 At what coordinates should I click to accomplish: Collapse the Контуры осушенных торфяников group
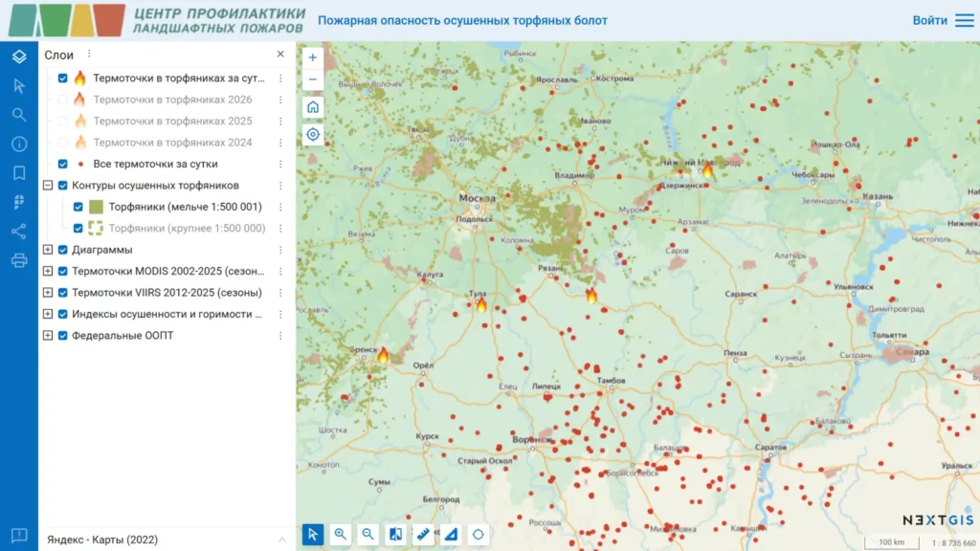point(48,185)
